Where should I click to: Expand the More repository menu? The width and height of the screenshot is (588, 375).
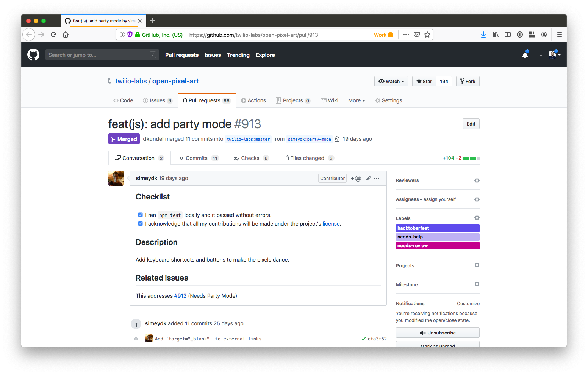point(357,100)
